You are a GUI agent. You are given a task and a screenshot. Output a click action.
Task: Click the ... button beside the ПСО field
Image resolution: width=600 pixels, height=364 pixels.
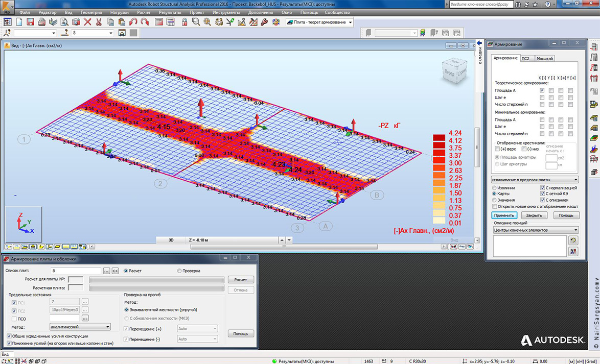pyautogui.click(x=85, y=318)
